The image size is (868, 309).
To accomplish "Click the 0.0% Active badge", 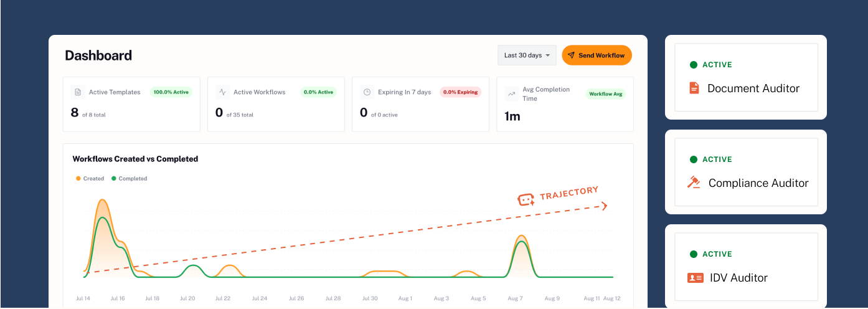I will click(x=318, y=92).
